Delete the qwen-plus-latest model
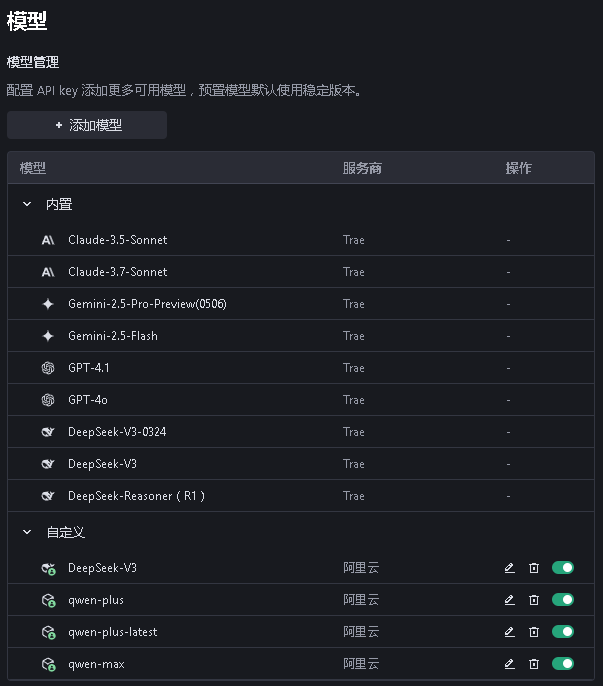This screenshot has width=603, height=686. [x=534, y=632]
